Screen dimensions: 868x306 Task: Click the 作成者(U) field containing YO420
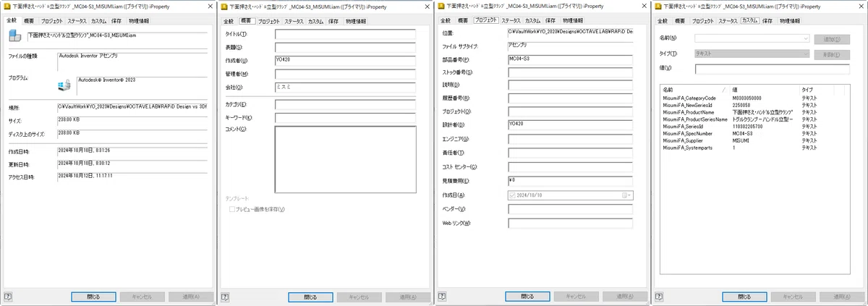point(345,61)
